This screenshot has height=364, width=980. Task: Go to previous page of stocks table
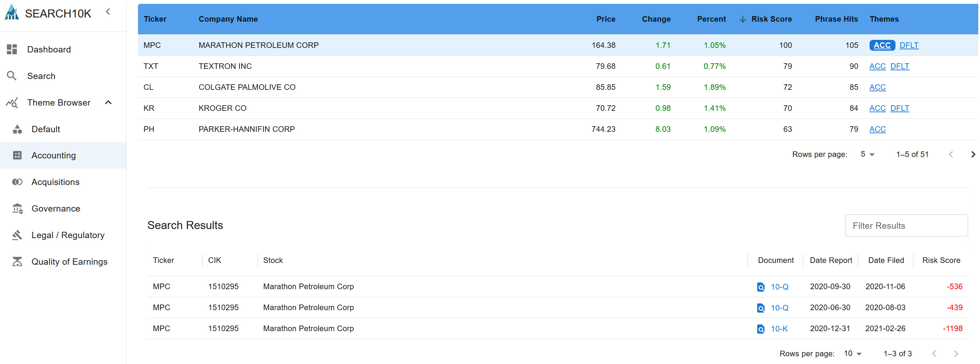pyautogui.click(x=951, y=155)
